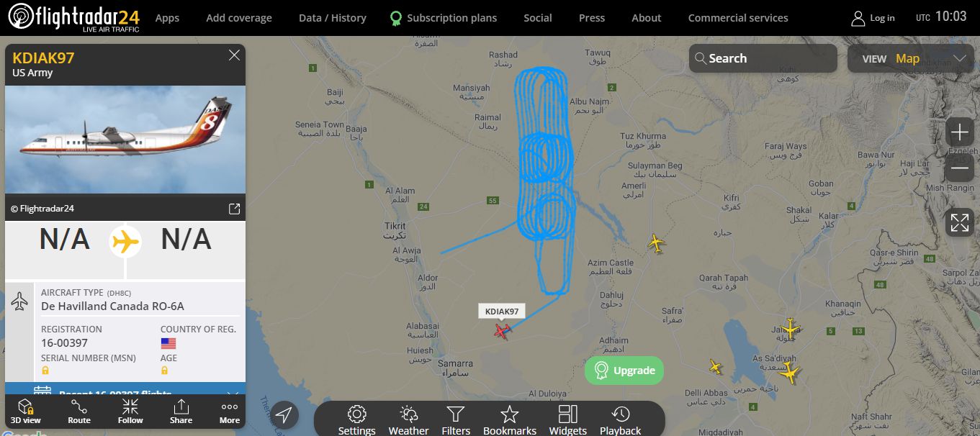
Task: Center map on my location arrow
Action: click(284, 415)
